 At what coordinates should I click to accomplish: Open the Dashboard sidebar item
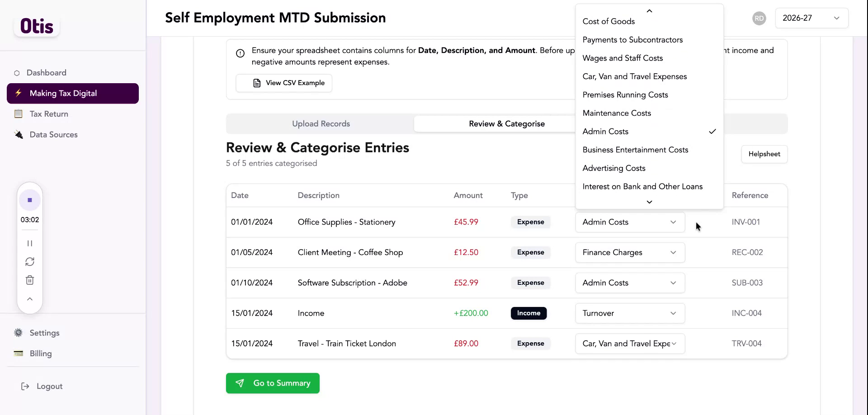click(x=46, y=73)
